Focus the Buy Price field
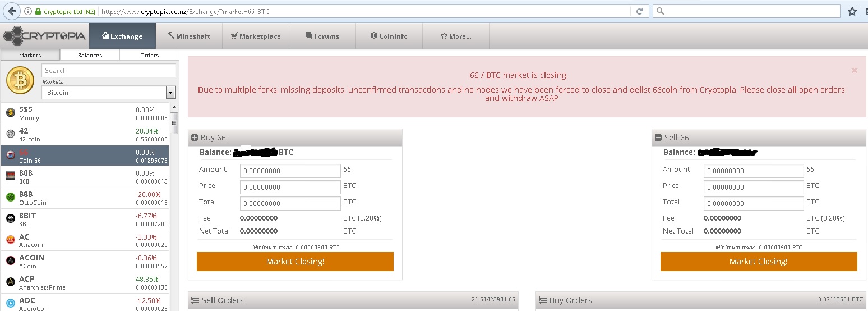 point(290,187)
